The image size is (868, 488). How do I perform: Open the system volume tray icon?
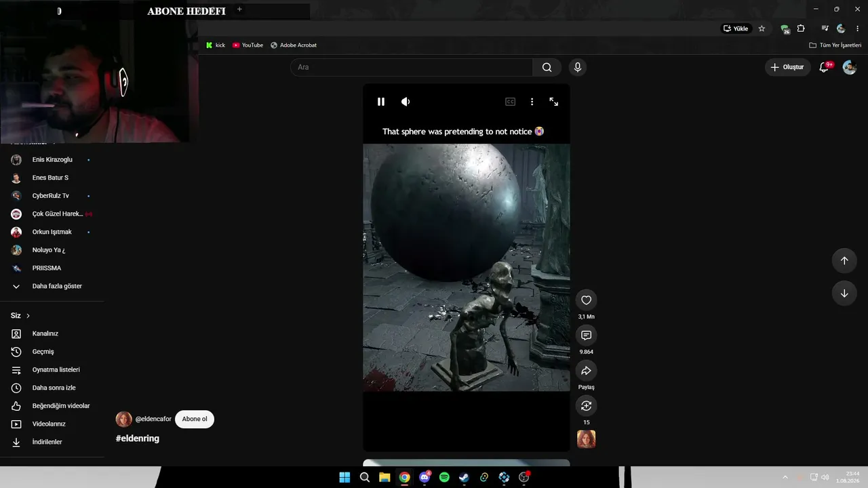coord(825,477)
